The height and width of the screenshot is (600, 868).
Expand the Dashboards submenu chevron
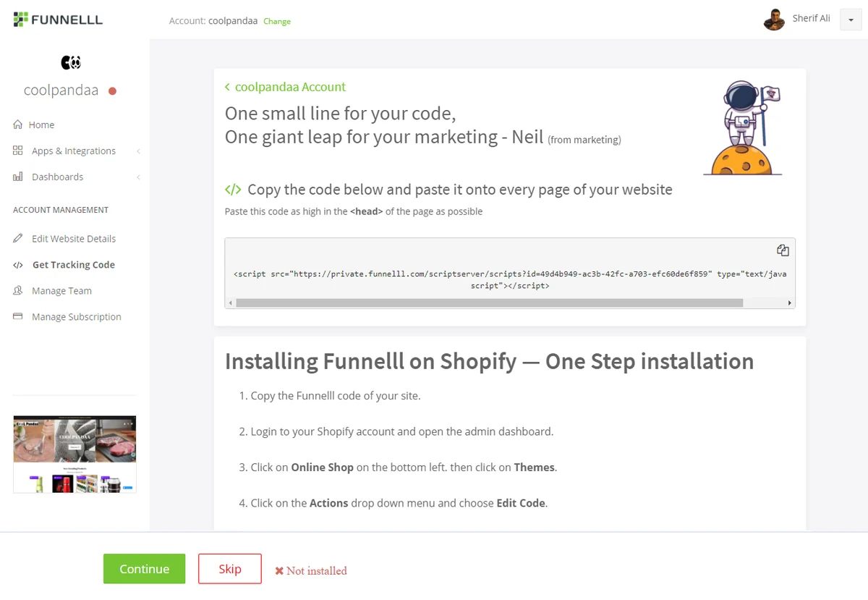click(138, 177)
